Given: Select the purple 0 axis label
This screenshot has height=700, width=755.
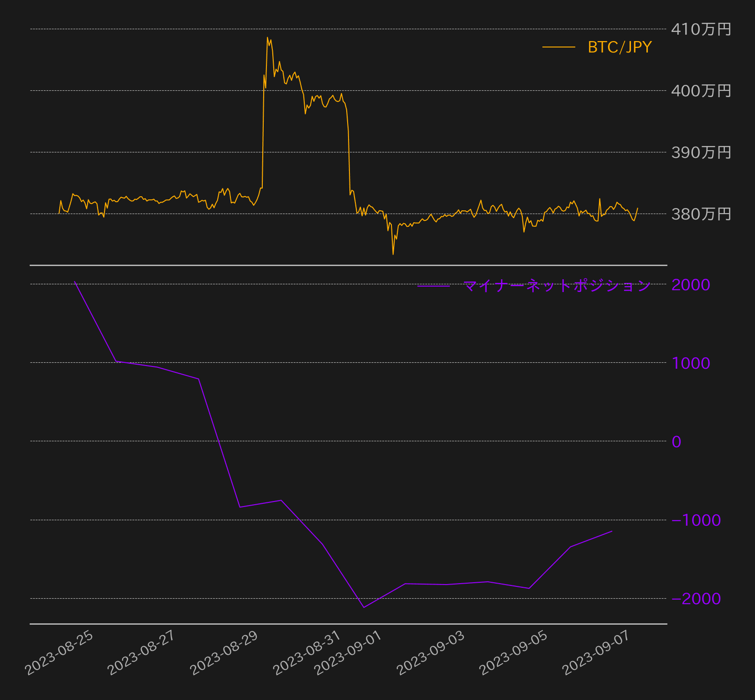Looking at the screenshot, I should (x=677, y=442).
